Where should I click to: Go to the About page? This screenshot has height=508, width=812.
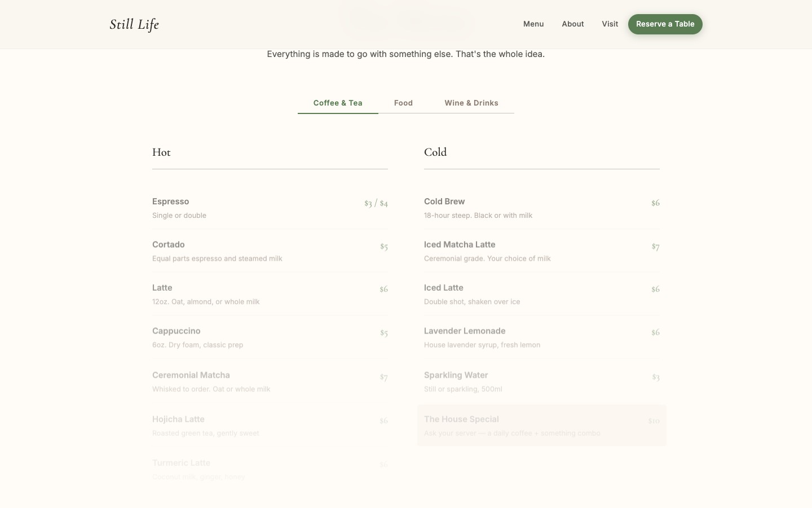572,24
